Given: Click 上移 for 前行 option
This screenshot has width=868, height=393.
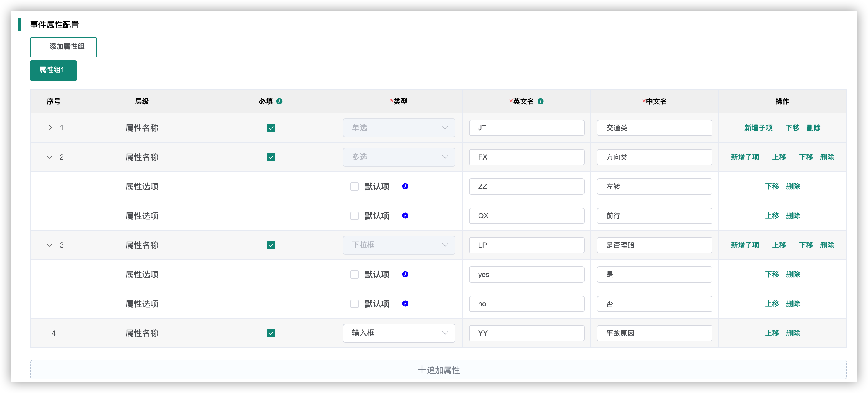Looking at the screenshot, I should [772, 216].
